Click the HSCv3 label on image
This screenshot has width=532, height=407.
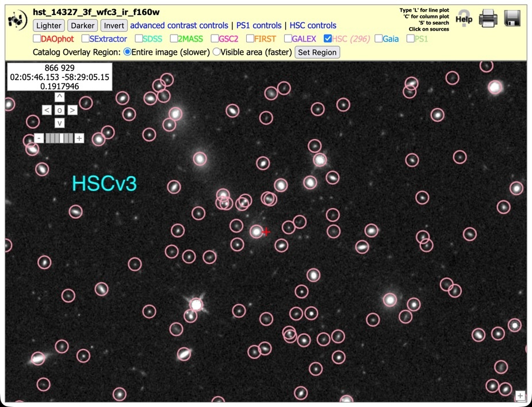tap(105, 184)
